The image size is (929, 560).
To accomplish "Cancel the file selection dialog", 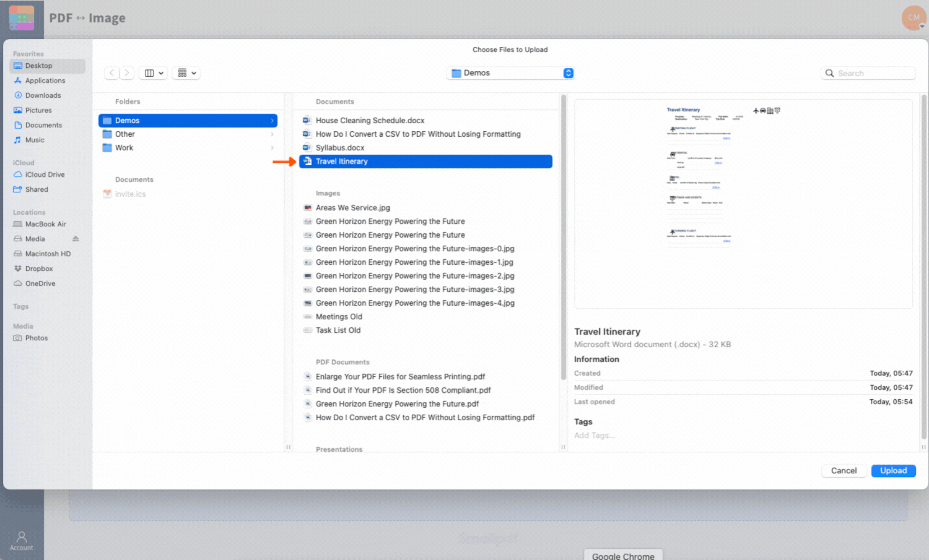I will (x=844, y=470).
